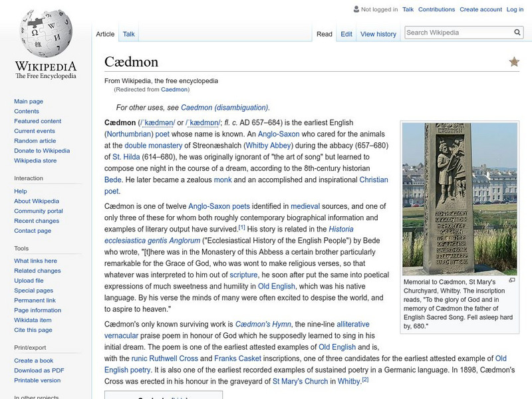Open Wikidata item link
Screen dimensions: 532x399
[x=33, y=320]
